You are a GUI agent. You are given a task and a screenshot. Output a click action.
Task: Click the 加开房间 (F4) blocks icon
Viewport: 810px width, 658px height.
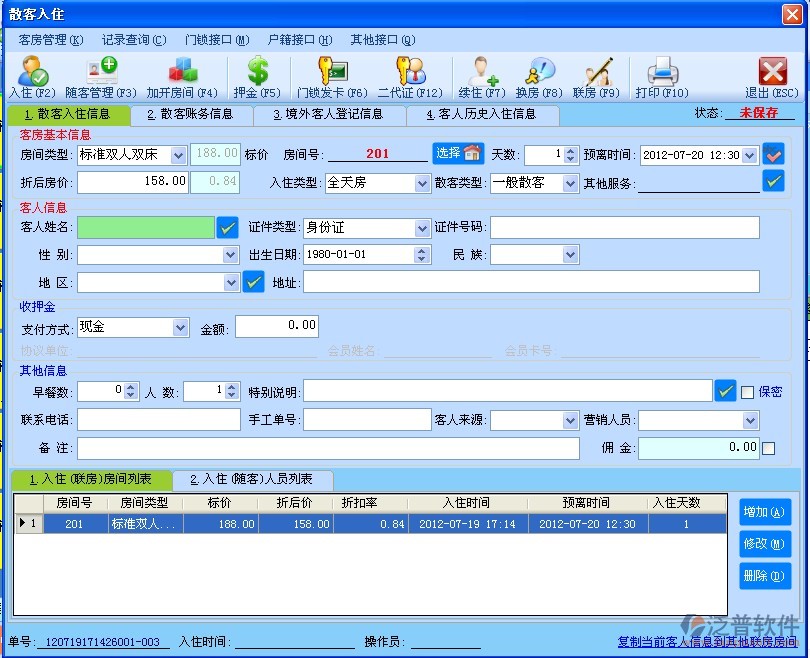182,72
